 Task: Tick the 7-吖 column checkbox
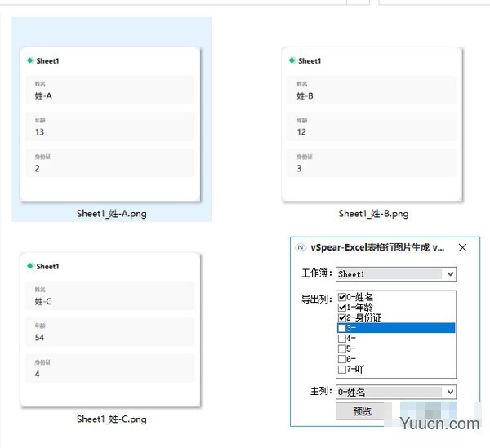(342, 369)
